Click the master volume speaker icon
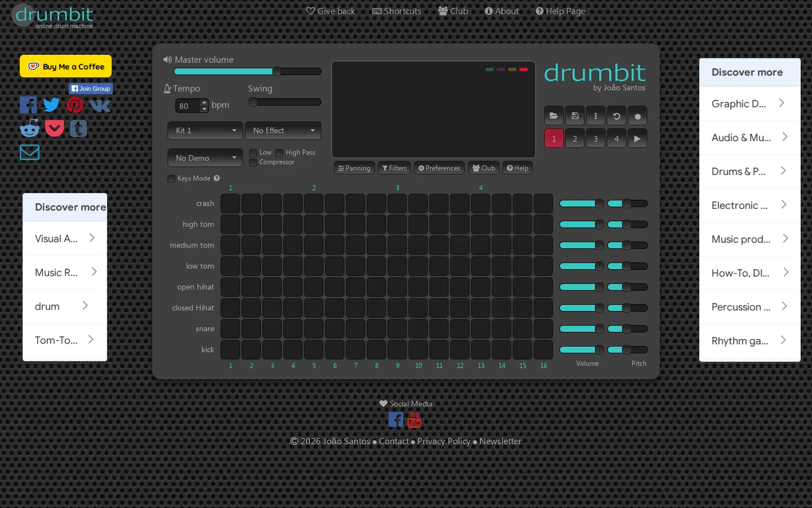This screenshot has height=508, width=812. point(167,59)
